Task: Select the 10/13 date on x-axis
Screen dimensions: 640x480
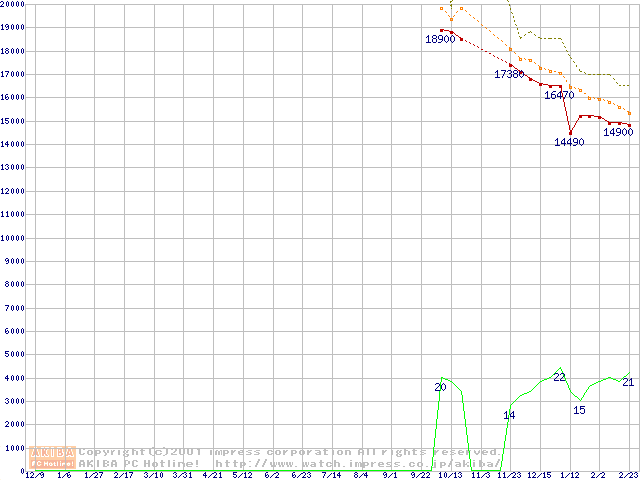Action: 451,476
